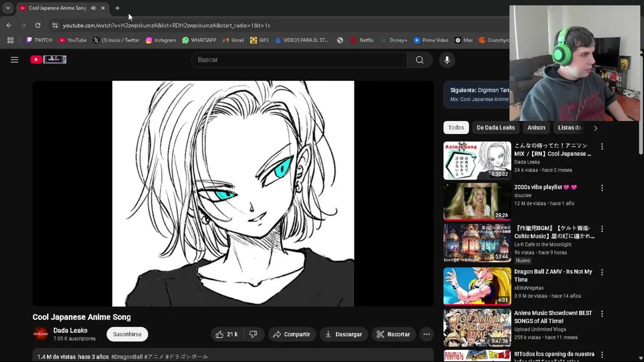Go back with browser back arrow

(9, 25)
